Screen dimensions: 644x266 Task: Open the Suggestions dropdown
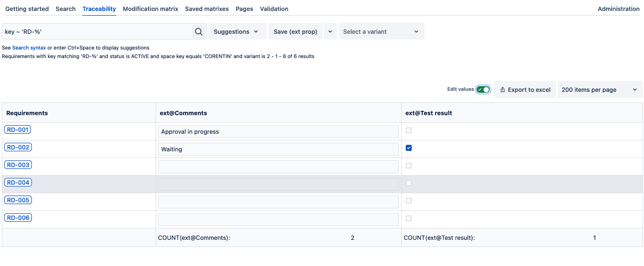[237, 32]
